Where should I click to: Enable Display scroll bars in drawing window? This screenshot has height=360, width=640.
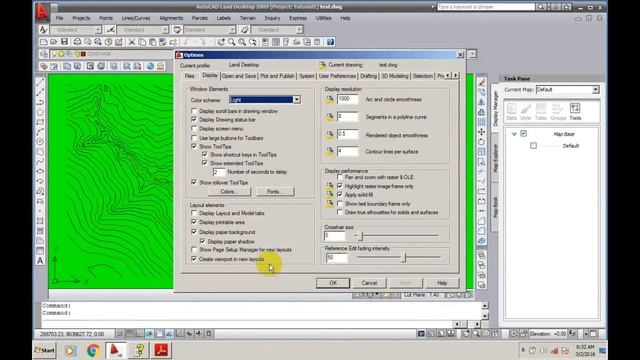coord(194,111)
